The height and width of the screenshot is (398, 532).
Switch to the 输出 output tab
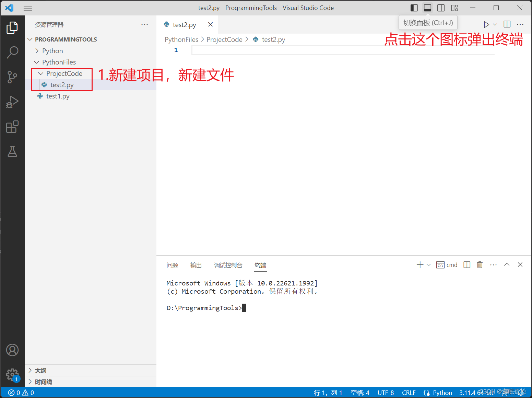coord(196,265)
